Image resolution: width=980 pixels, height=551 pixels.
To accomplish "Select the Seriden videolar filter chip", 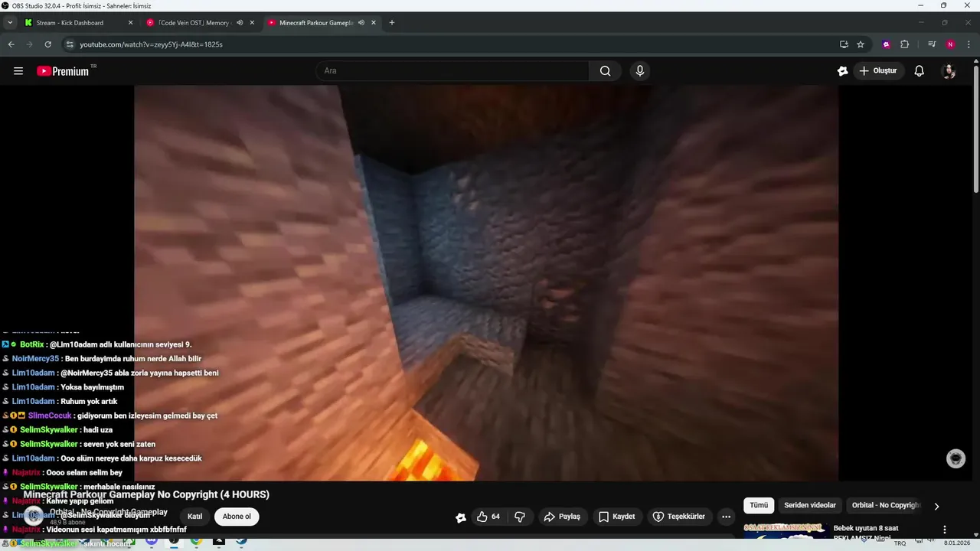I will [x=810, y=505].
